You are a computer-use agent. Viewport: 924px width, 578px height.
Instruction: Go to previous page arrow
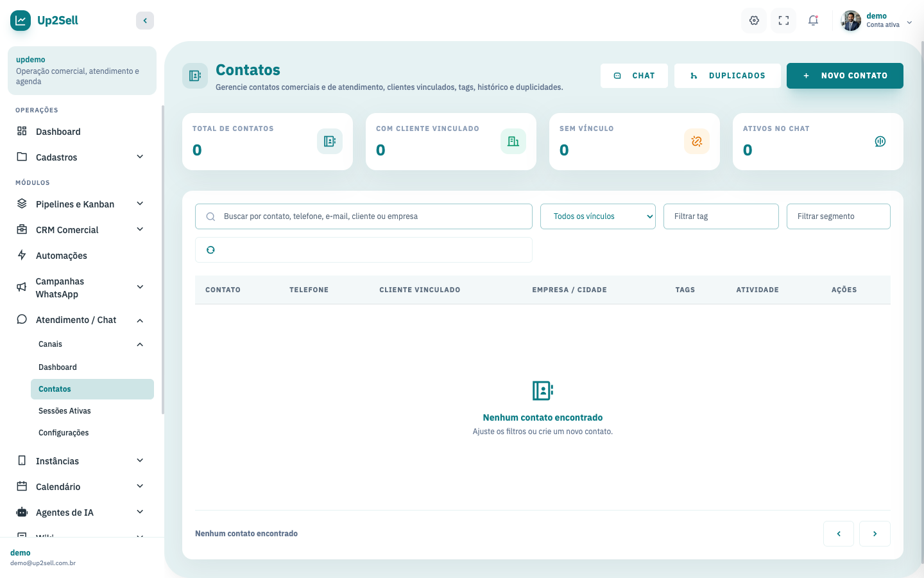(839, 534)
